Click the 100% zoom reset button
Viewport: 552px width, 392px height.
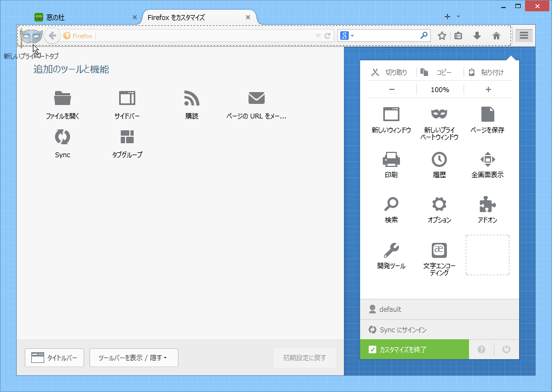click(x=440, y=89)
